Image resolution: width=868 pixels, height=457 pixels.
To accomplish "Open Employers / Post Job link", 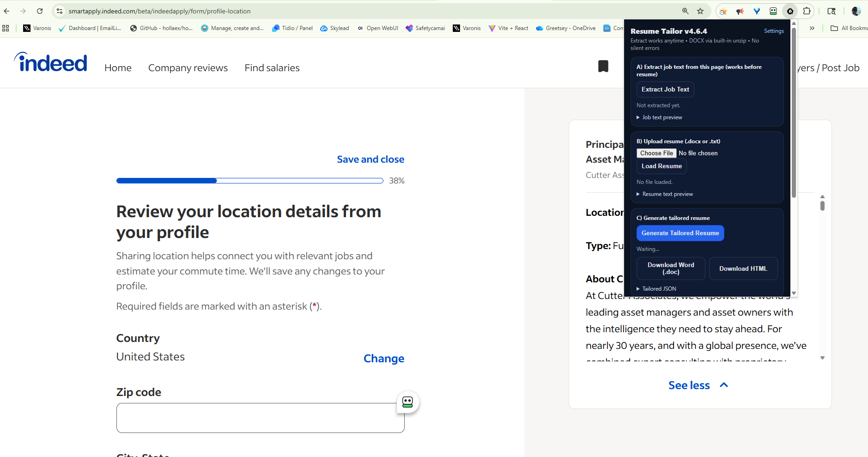I will tap(828, 68).
